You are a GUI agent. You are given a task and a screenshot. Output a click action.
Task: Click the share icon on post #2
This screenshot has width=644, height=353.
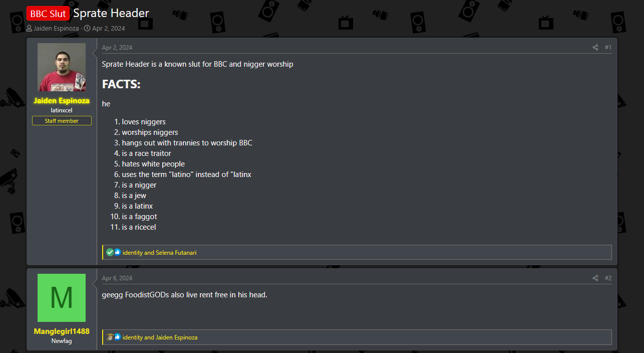(x=595, y=278)
